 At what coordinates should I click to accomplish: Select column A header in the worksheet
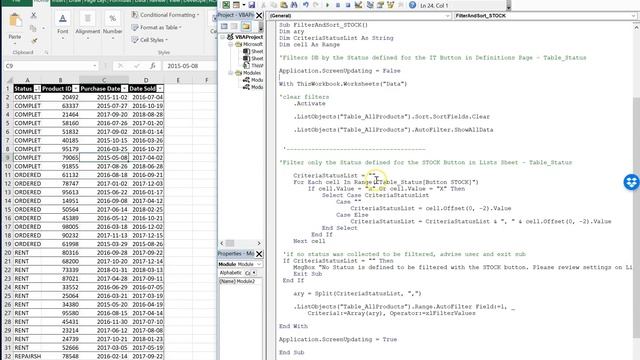(x=27, y=80)
